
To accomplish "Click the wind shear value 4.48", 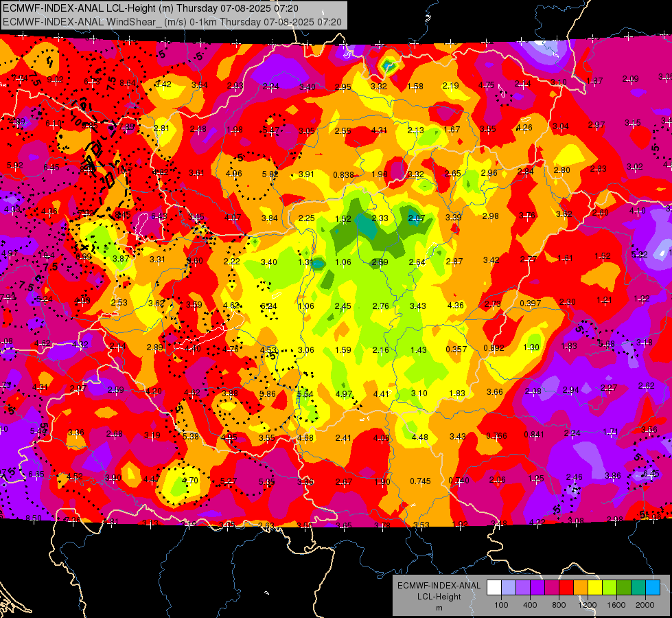I will 419,437.
